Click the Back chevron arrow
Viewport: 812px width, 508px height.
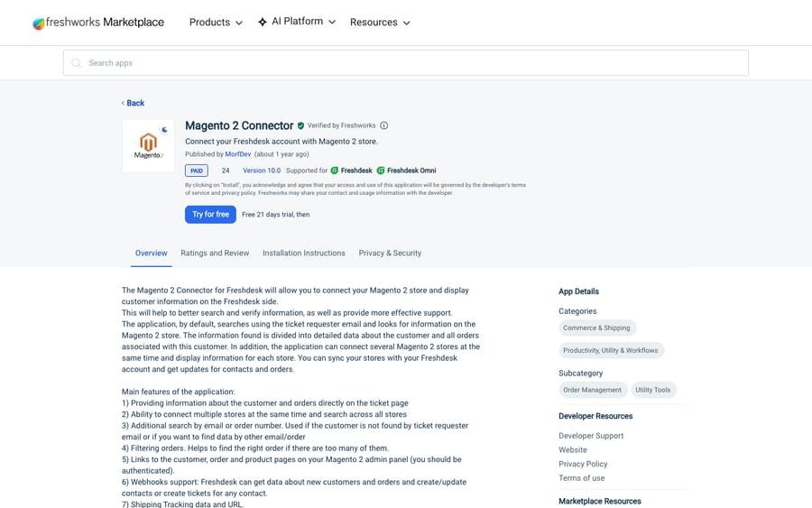point(123,103)
